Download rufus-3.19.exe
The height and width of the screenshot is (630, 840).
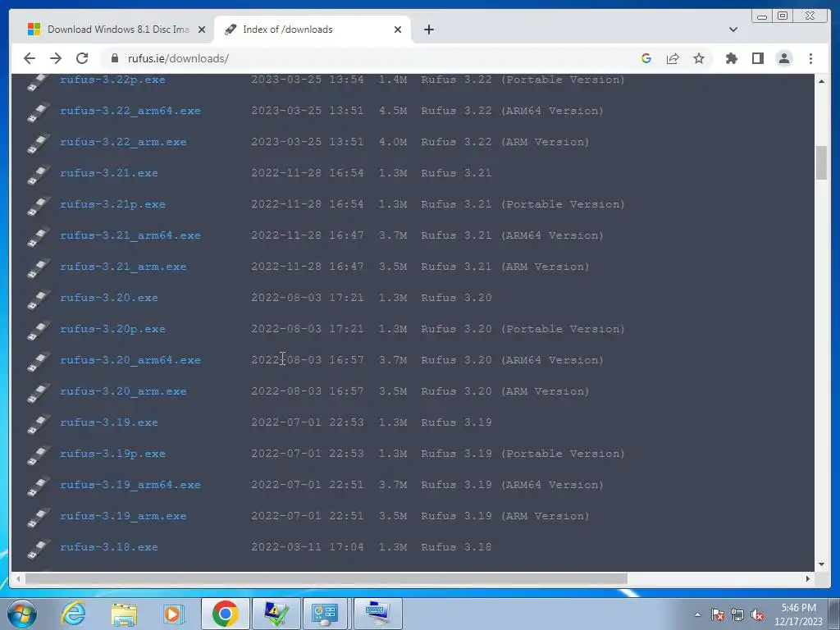click(109, 422)
